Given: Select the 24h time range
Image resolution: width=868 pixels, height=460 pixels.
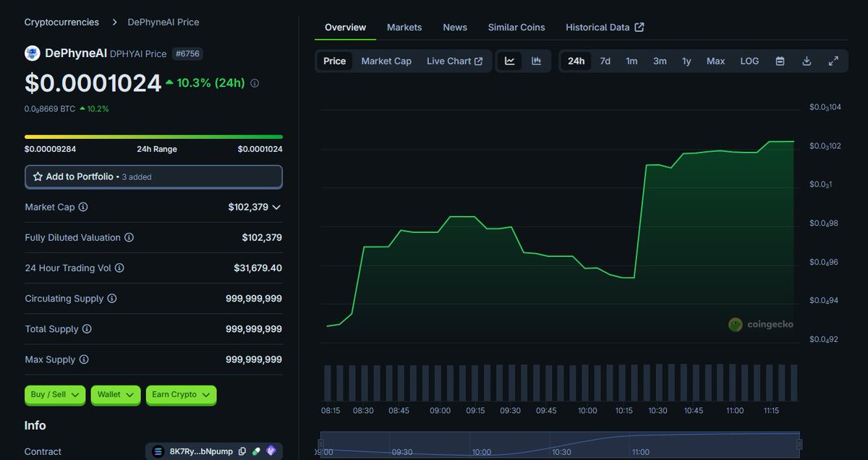Looking at the screenshot, I should [x=576, y=61].
